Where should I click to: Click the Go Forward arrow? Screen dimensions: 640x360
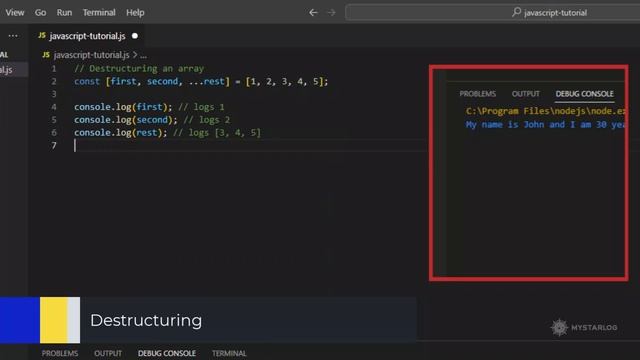point(331,13)
